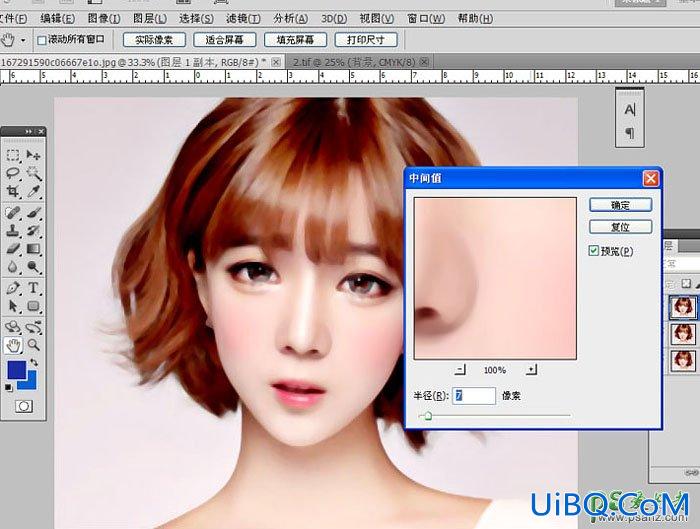Viewport: 700px width, 529px height.
Task: Select the Clone Stamp tool
Action: pos(13,230)
